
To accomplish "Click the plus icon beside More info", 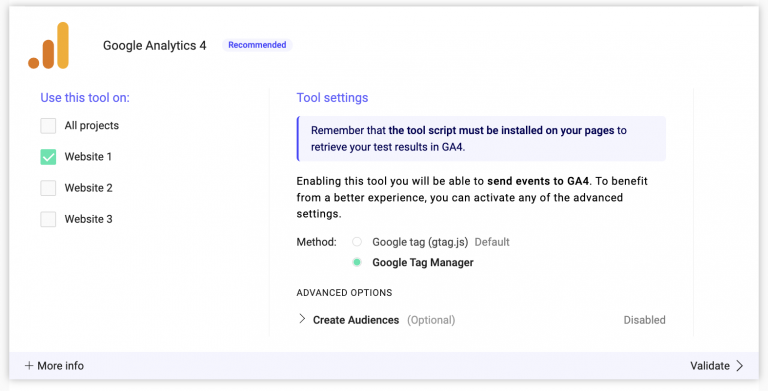I will point(29,366).
